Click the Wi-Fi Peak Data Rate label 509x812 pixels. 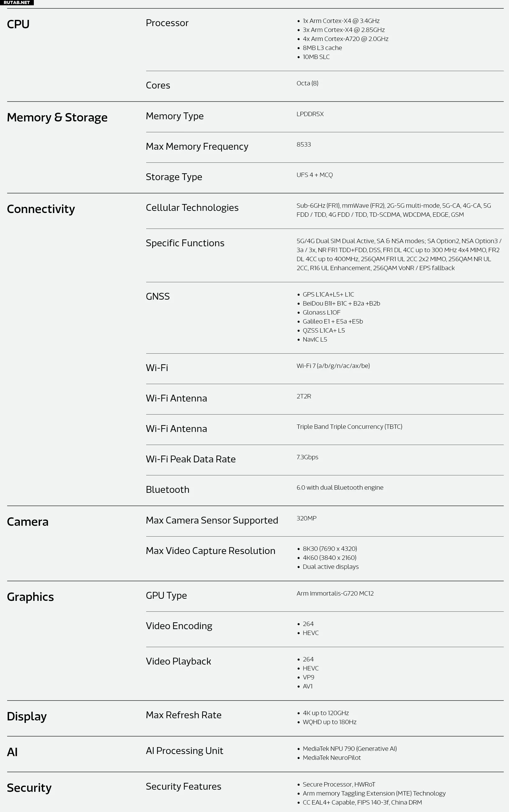[191, 459]
